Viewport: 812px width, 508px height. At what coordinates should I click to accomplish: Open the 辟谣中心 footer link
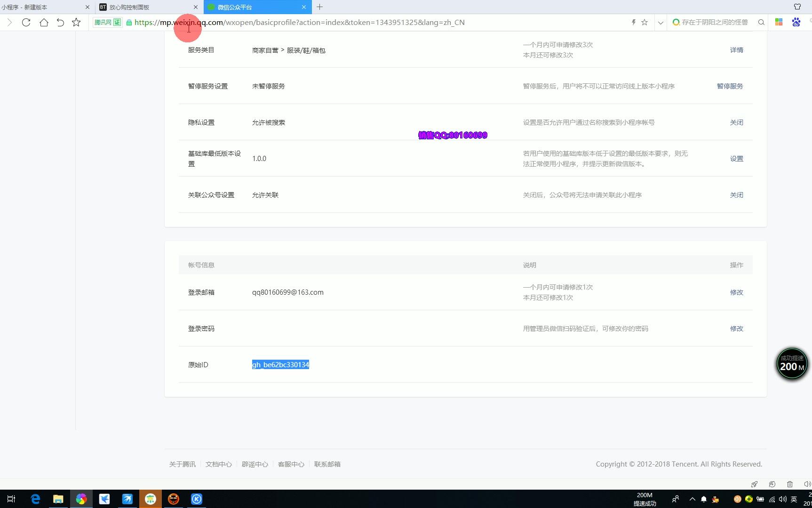255,464
